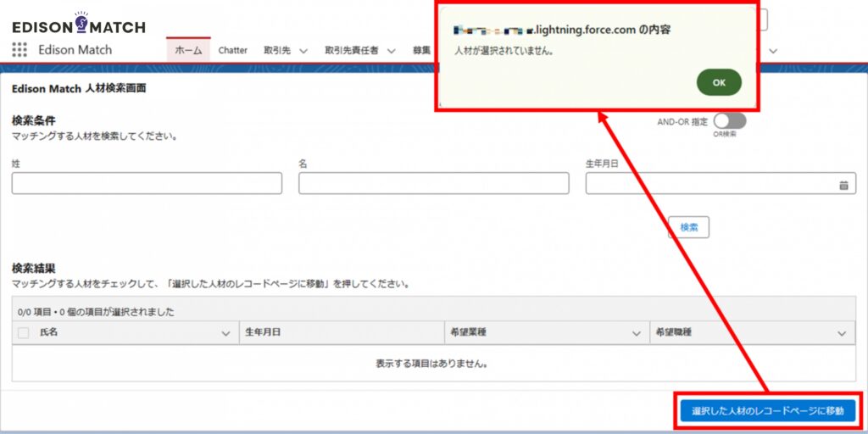Click the 選択した人材のレコードページに移動 button
Screen dimensions: 868x434
point(767,411)
